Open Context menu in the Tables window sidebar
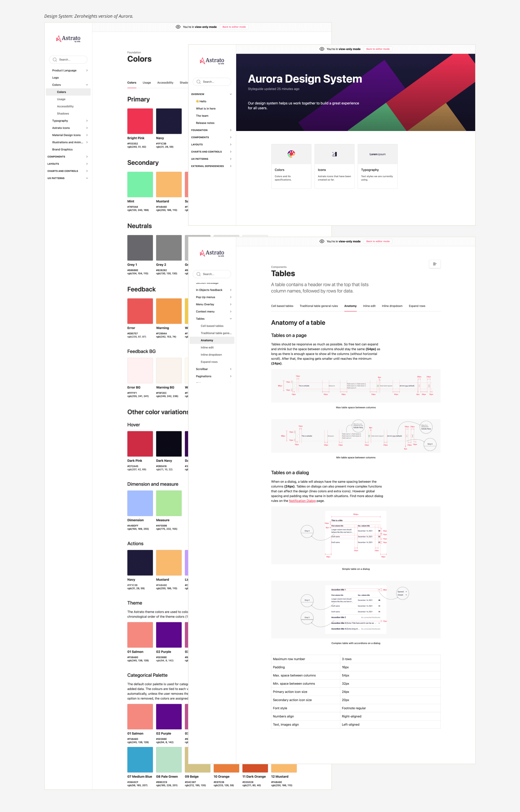520x812 pixels. pos(205,312)
